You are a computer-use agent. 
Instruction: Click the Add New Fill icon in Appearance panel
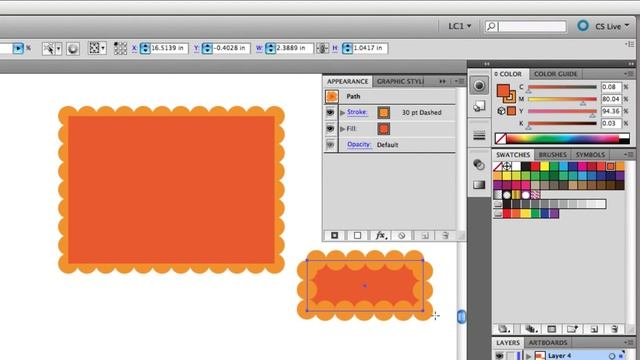(357, 236)
